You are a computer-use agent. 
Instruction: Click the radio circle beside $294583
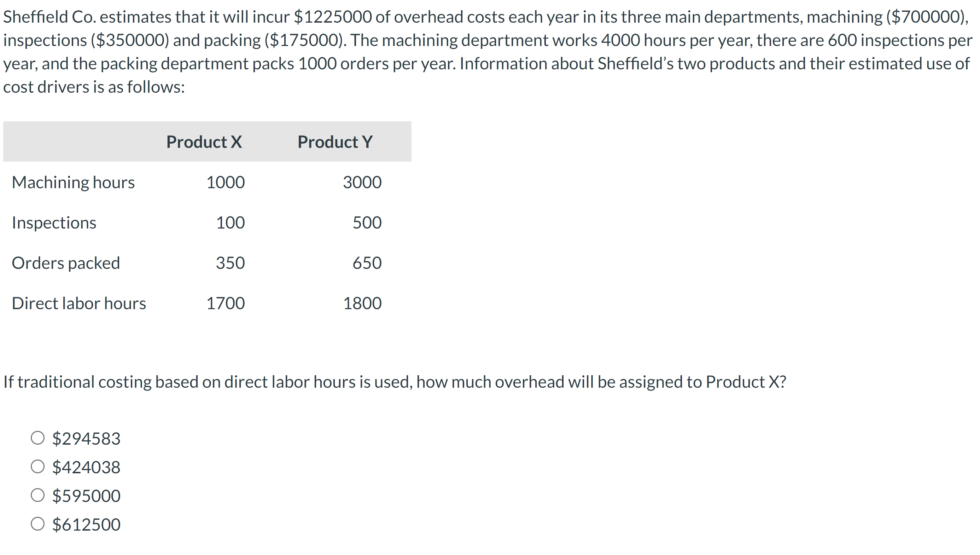click(37, 438)
